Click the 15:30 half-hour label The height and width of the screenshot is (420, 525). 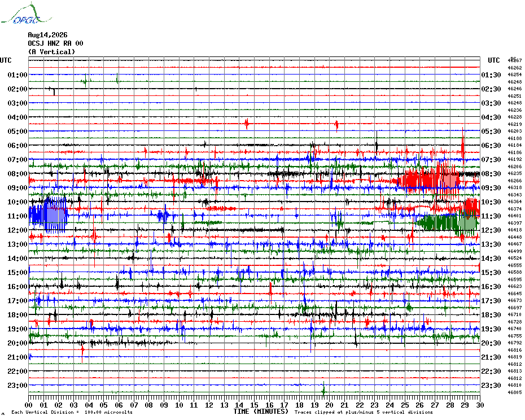point(491,272)
